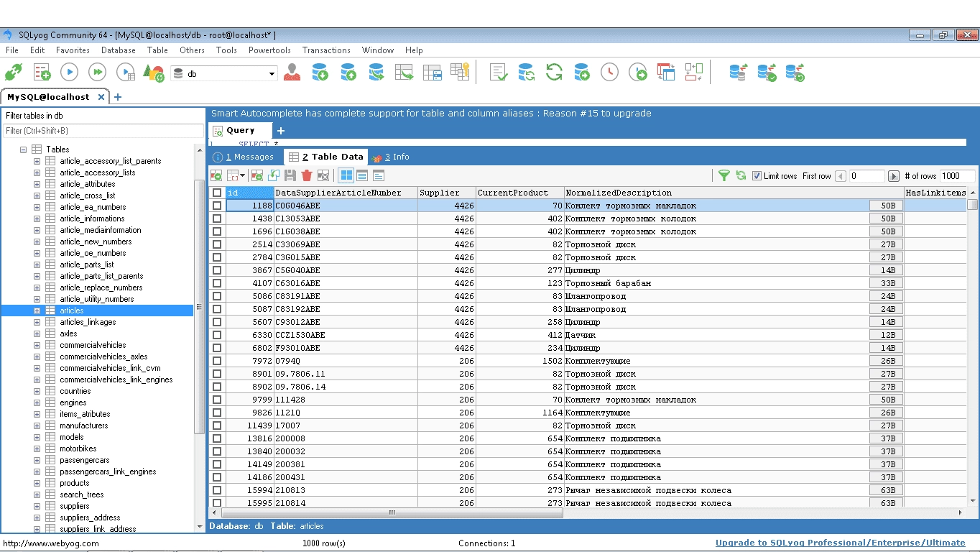Click the number of rows field
The width and height of the screenshot is (980, 552).
[957, 176]
